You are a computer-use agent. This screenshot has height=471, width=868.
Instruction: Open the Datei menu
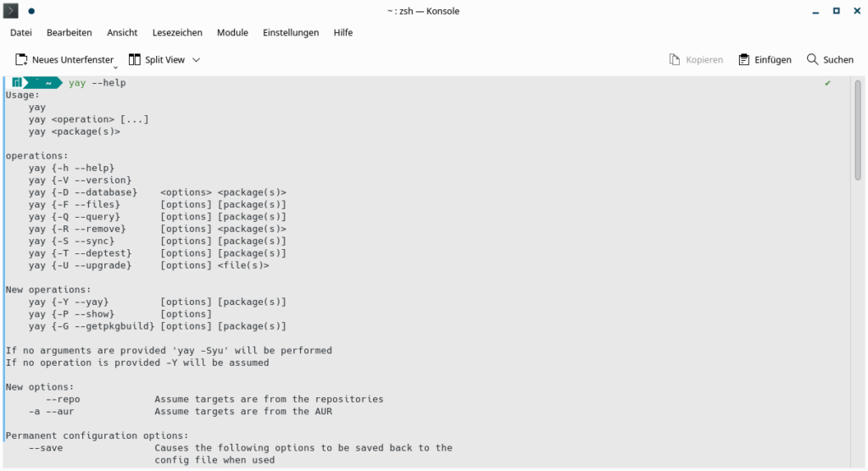pos(21,33)
